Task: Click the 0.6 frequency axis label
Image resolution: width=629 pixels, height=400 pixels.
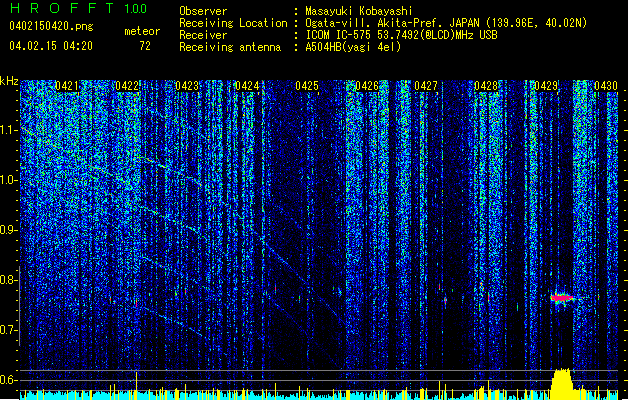Action: [x=8, y=380]
